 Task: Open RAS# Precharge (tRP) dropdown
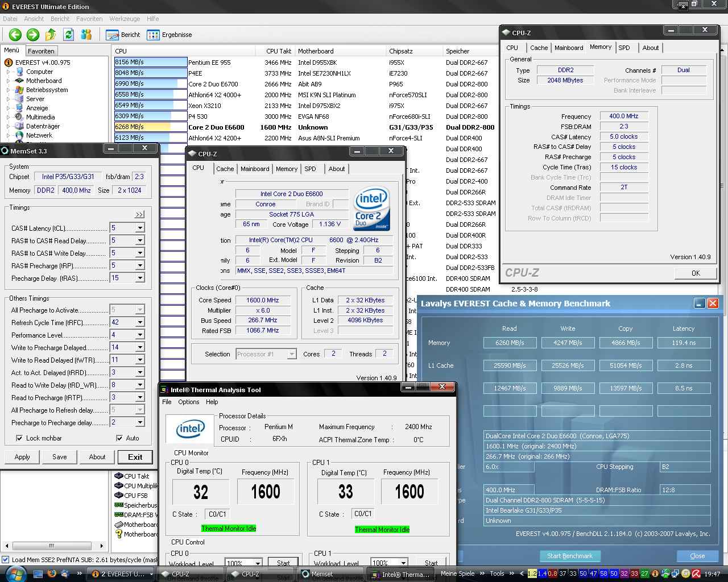point(139,265)
